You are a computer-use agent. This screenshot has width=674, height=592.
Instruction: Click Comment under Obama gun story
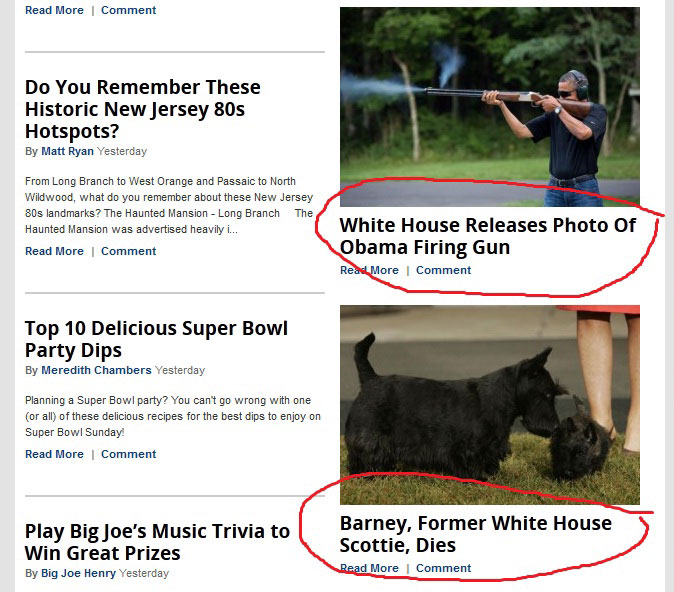[x=444, y=270]
